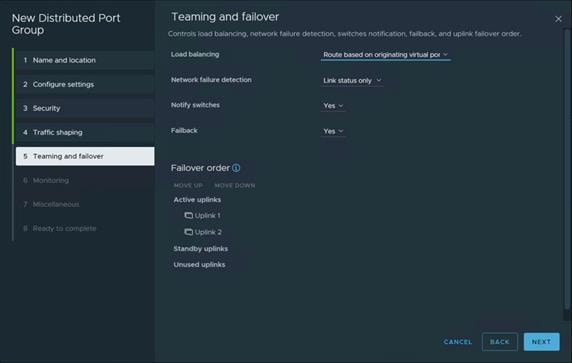The height and width of the screenshot is (363, 572).
Task: Return to the Traffic shaping step
Action: 85,132
